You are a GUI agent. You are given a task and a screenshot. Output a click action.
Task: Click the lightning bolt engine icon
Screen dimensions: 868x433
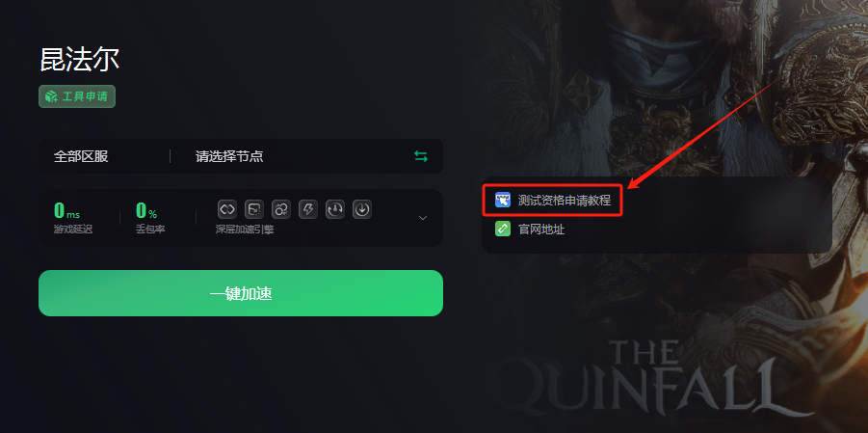click(308, 209)
